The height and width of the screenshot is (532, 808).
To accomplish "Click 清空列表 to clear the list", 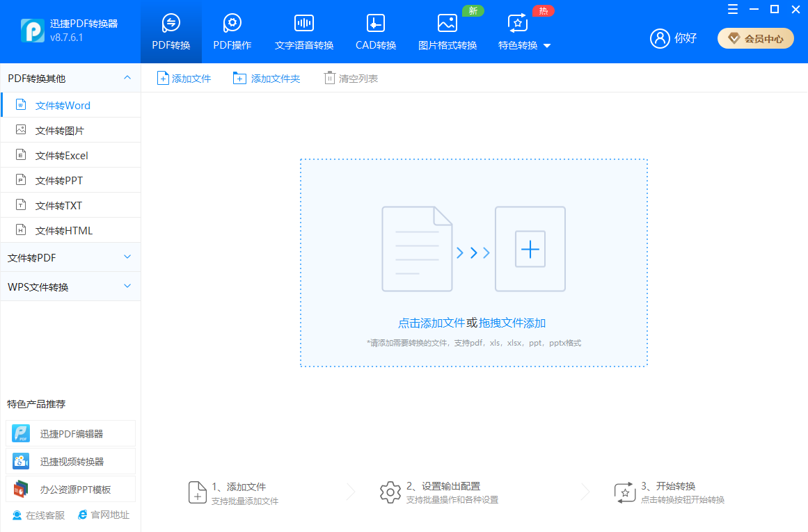I will coord(350,78).
